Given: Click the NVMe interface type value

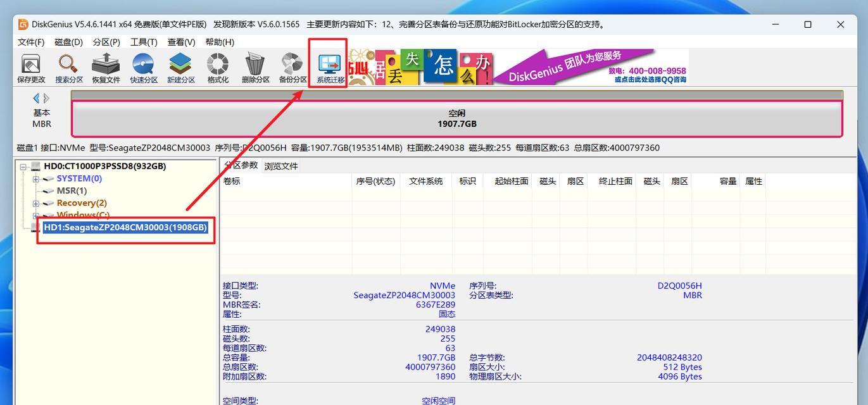Looking at the screenshot, I should pyautogui.click(x=443, y=285).
